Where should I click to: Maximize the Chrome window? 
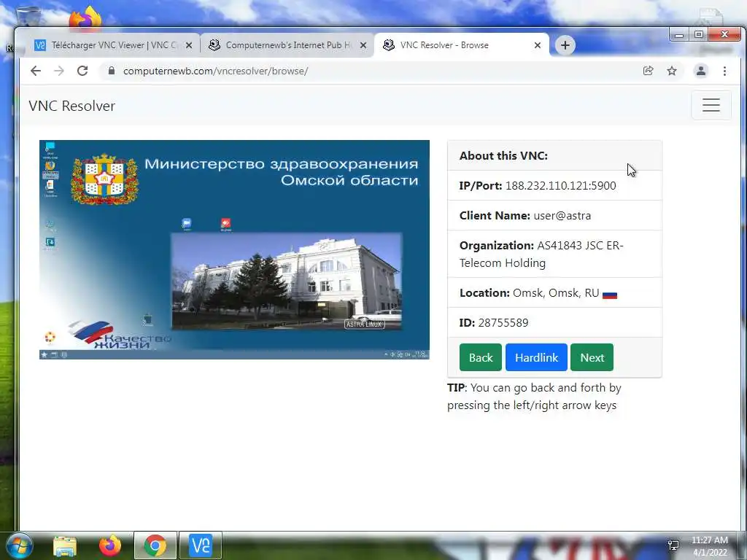[x=699, y=35]
